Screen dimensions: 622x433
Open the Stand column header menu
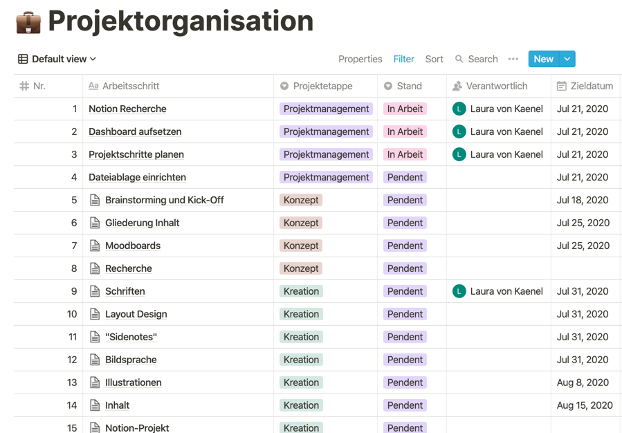410,86
